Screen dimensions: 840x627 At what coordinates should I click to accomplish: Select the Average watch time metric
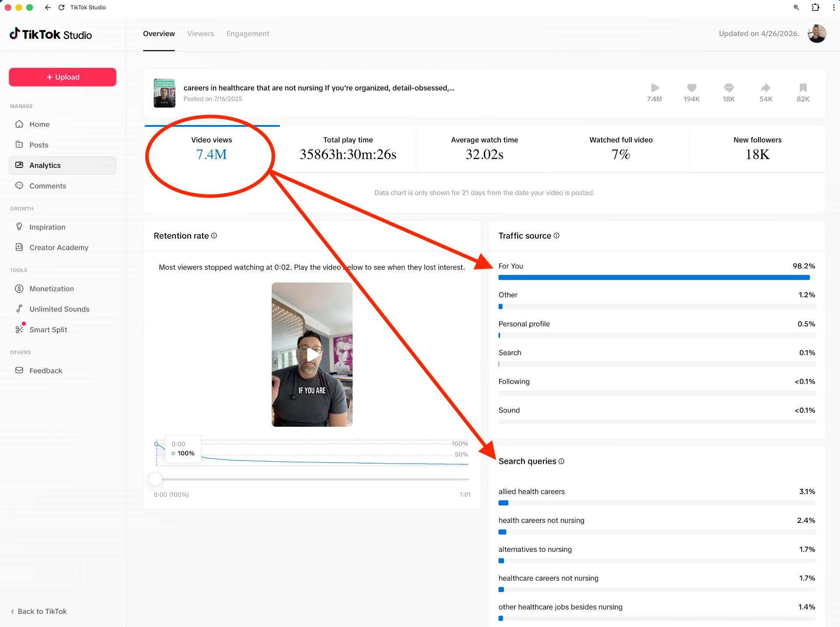click(x=484, y=149)
